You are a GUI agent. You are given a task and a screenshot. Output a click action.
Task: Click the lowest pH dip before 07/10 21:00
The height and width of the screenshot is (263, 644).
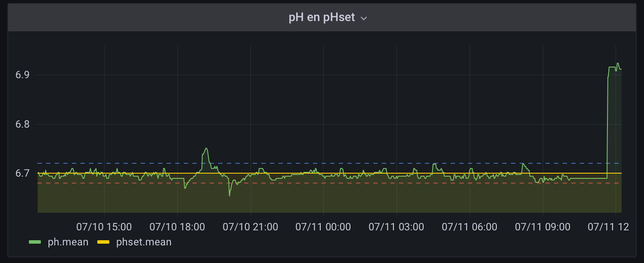[229, 196]
